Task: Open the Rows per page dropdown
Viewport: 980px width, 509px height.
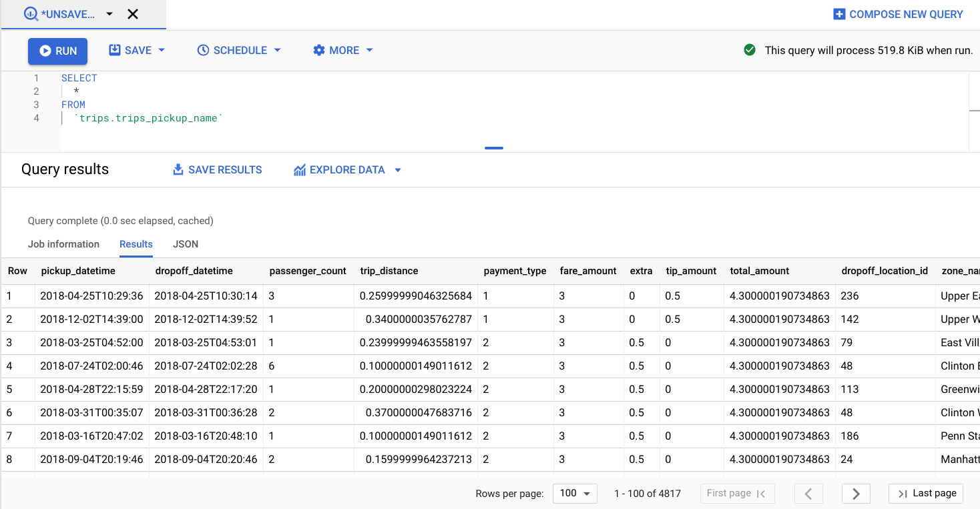Action: pyautogui.click(x=575, y=494)
